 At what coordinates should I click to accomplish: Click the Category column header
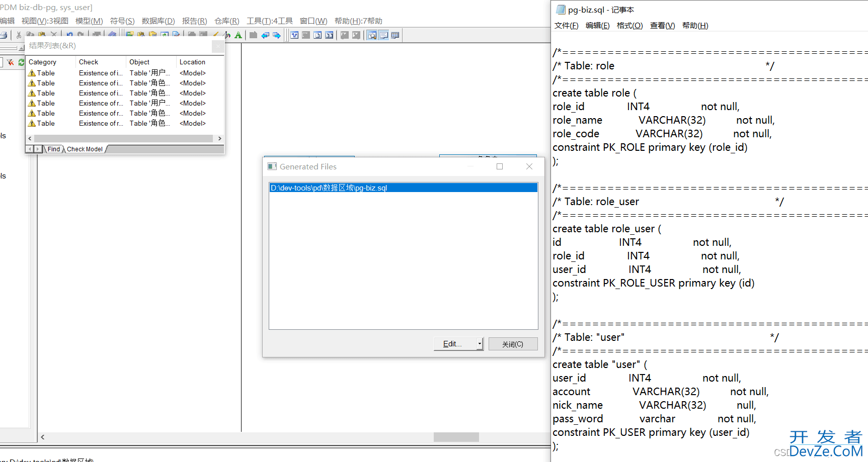coord(50,62)
